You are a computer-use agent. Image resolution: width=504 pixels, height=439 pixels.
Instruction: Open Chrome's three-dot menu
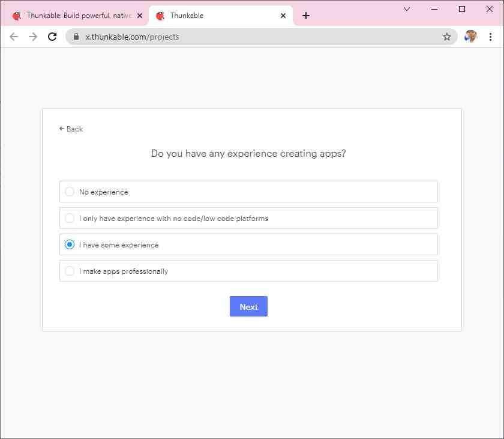point(491,37)
